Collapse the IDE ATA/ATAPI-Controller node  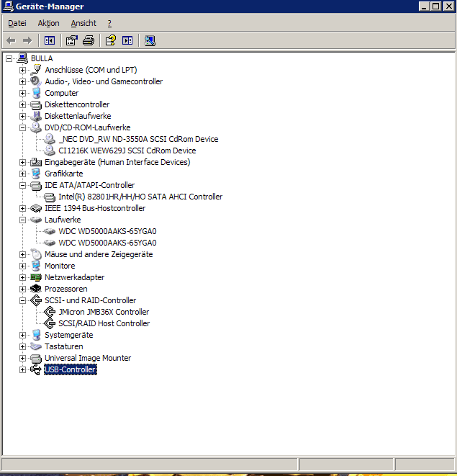tap(22, 186)
